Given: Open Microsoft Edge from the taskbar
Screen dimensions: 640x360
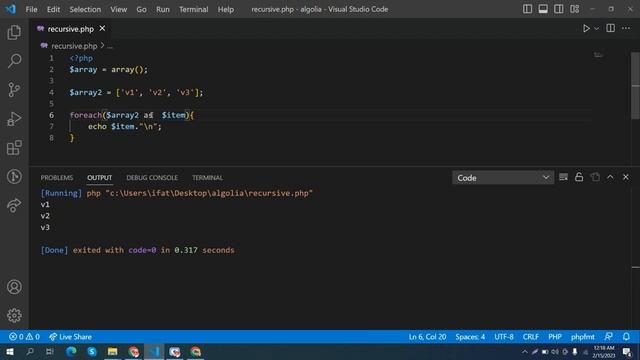Looking at the screenshot, I should click(x=71, y=352).
